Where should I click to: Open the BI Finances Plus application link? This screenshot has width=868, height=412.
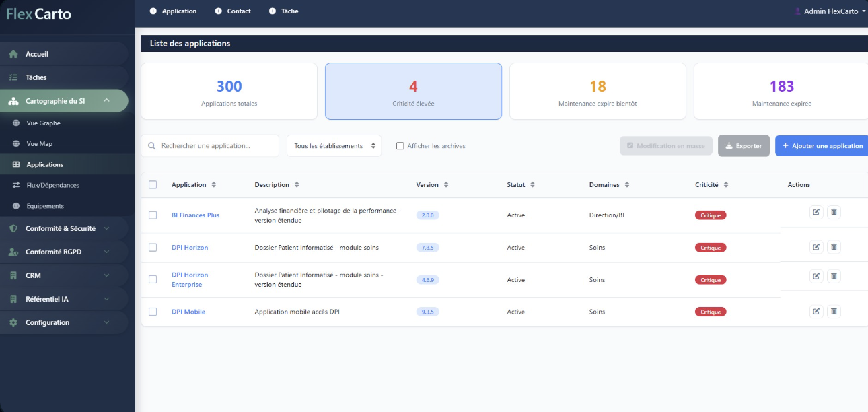[195, 215]
